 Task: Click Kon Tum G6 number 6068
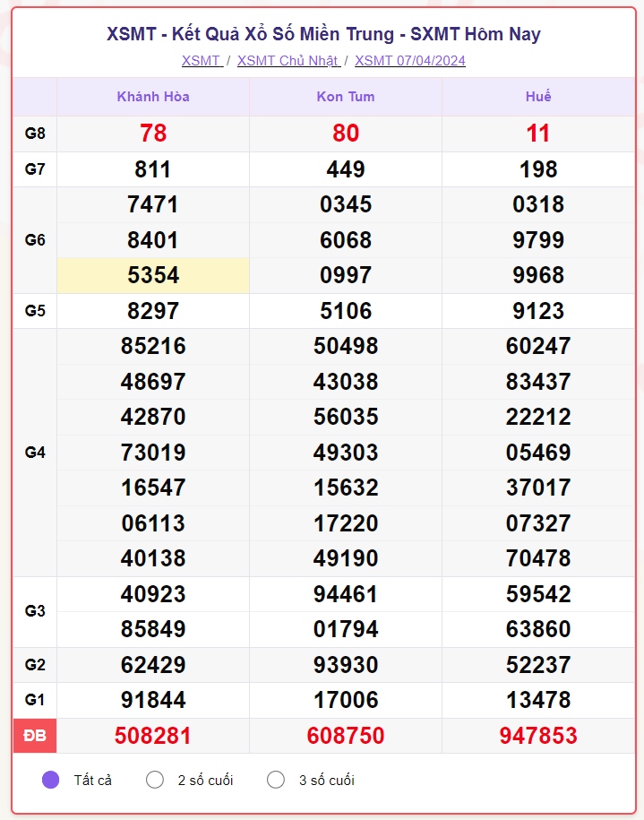pyautogui.click(x=346, y=240)
